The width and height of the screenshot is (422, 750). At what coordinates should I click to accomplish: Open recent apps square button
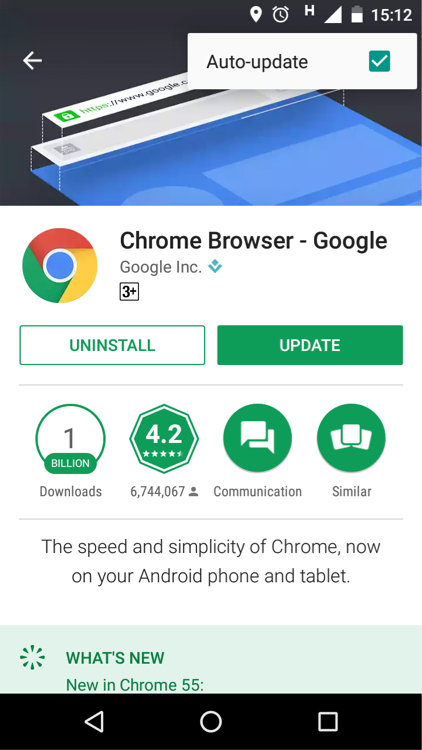(x=328, y=721)
